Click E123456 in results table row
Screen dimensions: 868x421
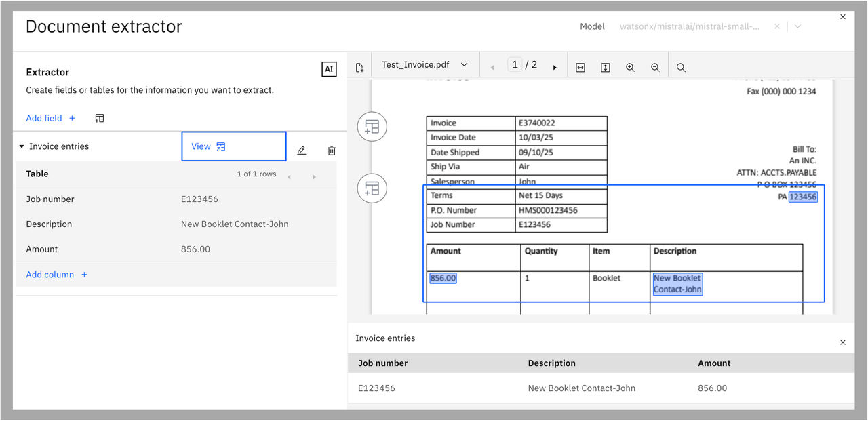click(x=376, y=388)
